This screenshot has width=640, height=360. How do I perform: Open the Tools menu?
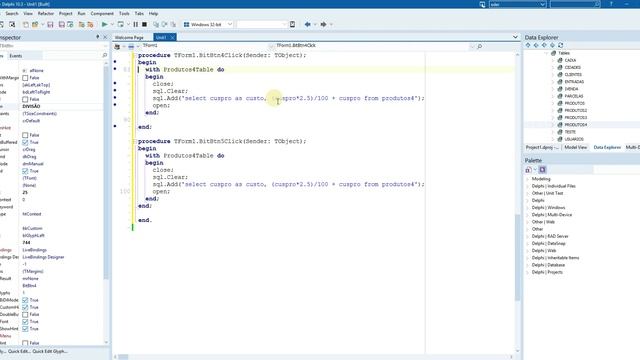click(124, 13)
